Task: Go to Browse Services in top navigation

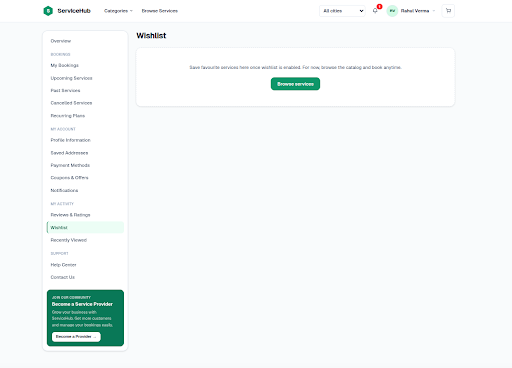Action: [160, 11]
